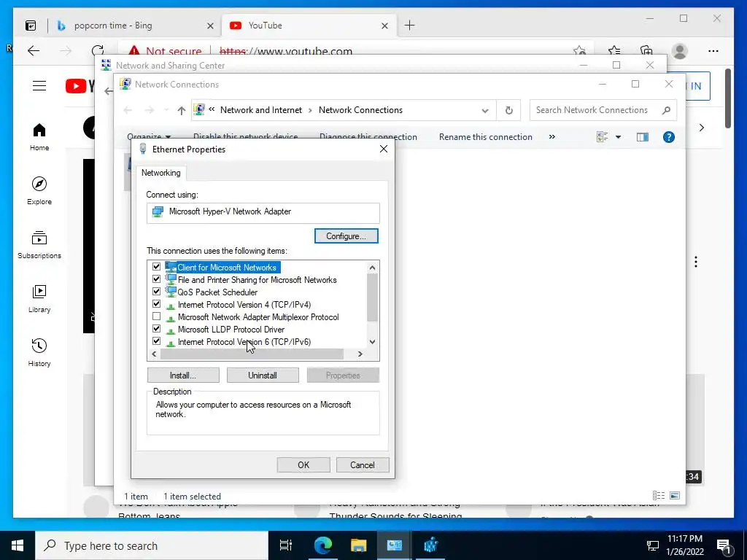Image resolution: width=747 pixels, height=560 pixels.
Task: Click Search Network Connections field
Action: pos(603,110)
